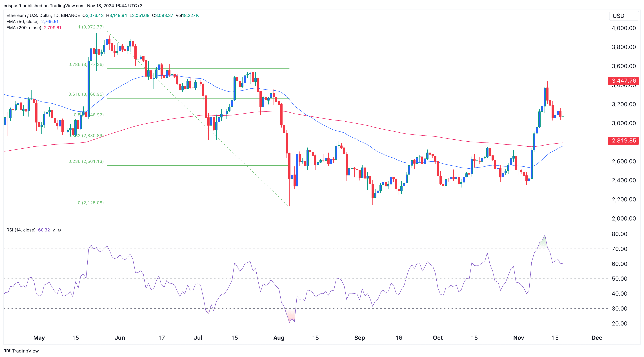Click the Aug label on time axis

click(x=279, y=338)
